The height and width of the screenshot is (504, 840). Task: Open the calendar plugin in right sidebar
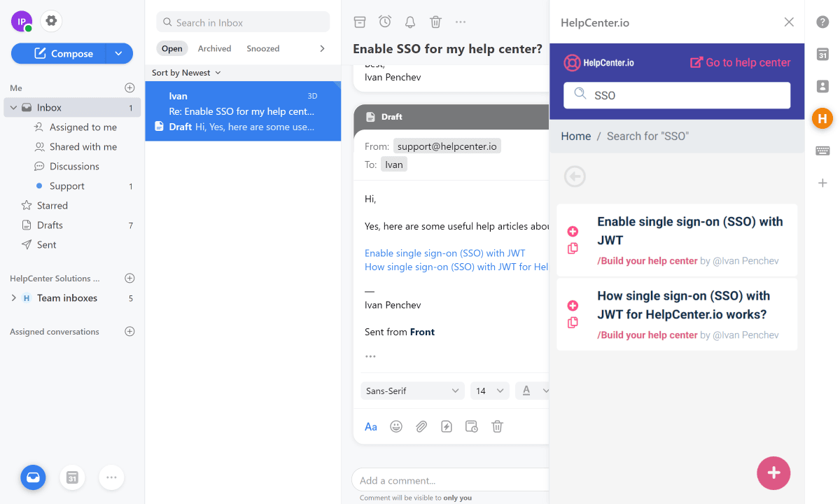tap(822, 54)
